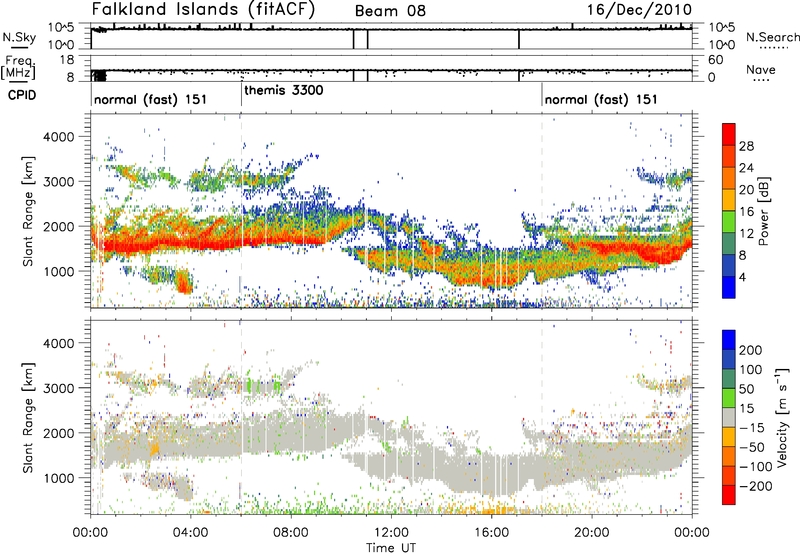The image size is (800, 554).
Task: Click the 'N.Sky' axis label
Action: (x=19, y=37)
